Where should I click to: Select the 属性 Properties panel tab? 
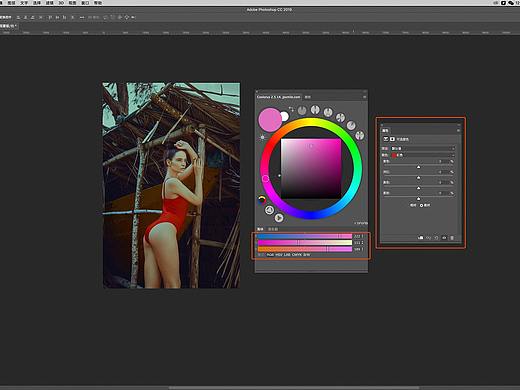pos(385,130)
